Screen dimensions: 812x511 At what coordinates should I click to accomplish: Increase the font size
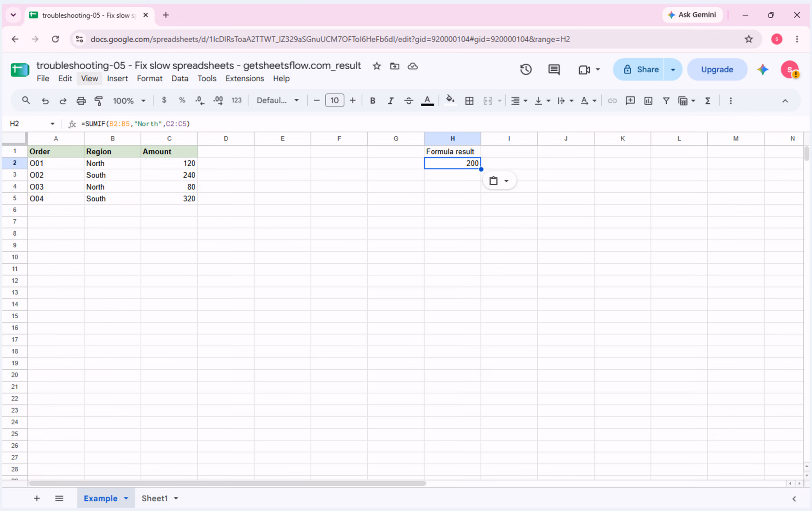pos(353,100)
